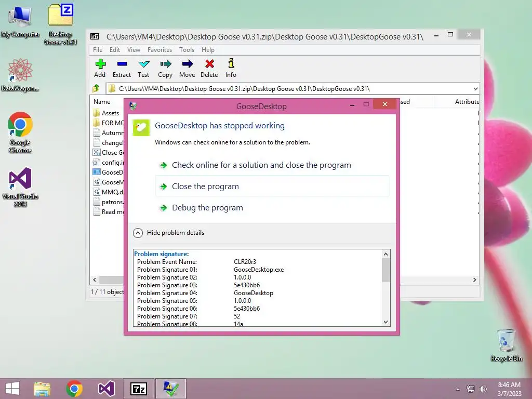This screenshot has width=532, height=399.
Task: Click the Add toolbar icon in 7-Zip
Action: coord(100,68)
